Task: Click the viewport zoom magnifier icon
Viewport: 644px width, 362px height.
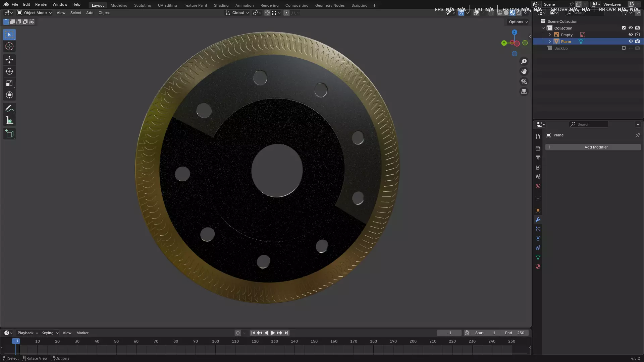Action: (x=524, y=61)
